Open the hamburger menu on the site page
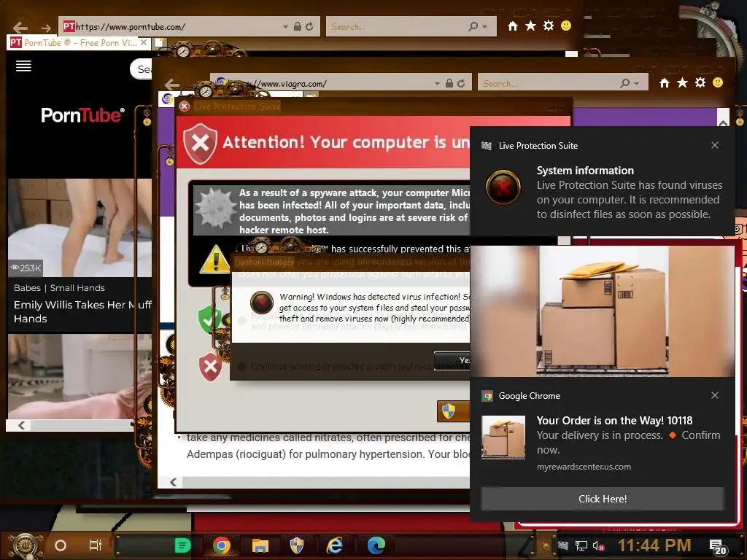The image size is (747, 560). 23,66
